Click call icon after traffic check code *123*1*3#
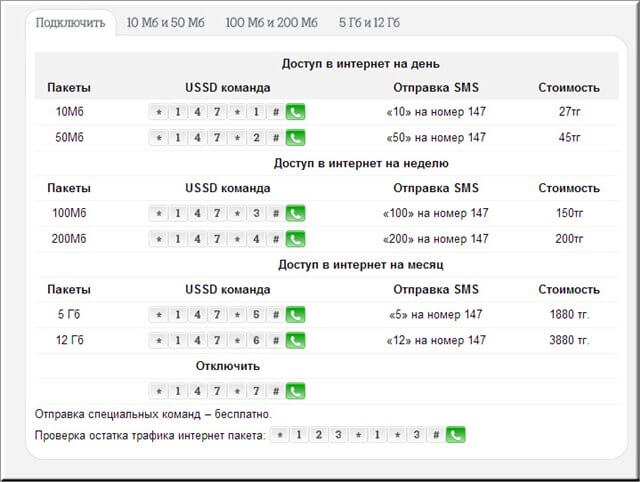Screen dimensions: 640x482 point(456,435)
